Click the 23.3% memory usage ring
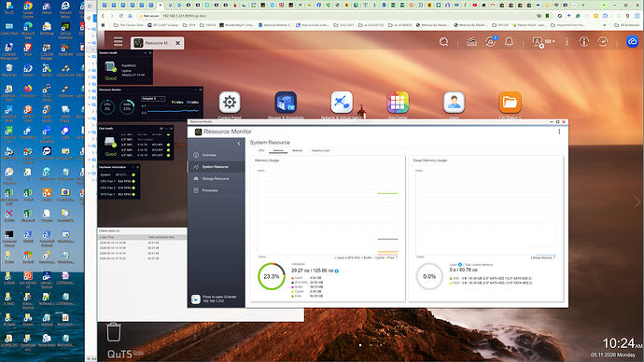The height and width of the screenshot is (362, 644). pyautogui.click(x=271, y=276)
